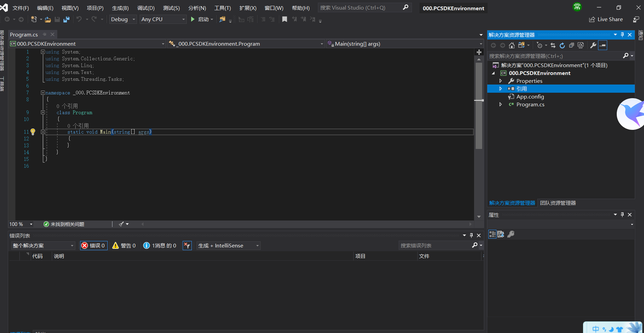Click the Refresh icon in Solution Explorer
The image size is (644, 333).
562,45
